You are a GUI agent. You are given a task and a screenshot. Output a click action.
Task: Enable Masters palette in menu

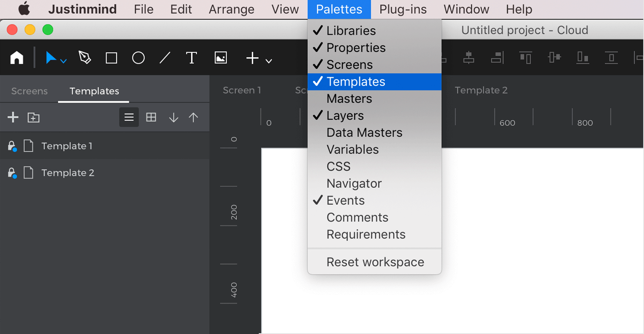375,98
